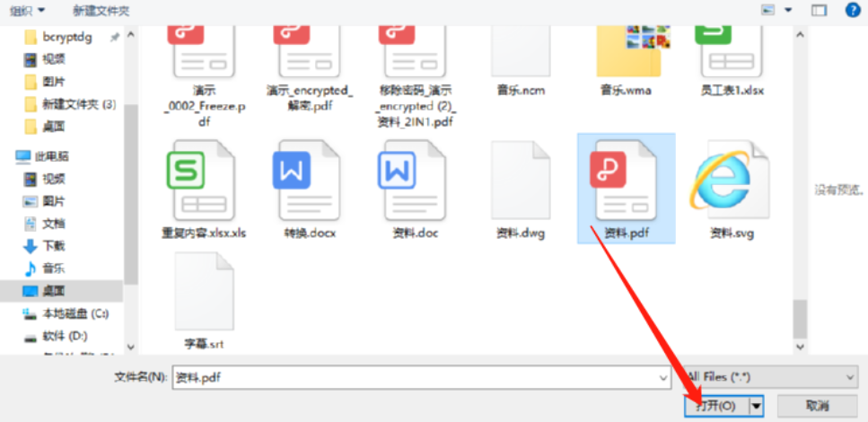Viewport: 868px width, 422px height.
Task: Open the view mode options dropdown arrow
Action: (788, 10)
